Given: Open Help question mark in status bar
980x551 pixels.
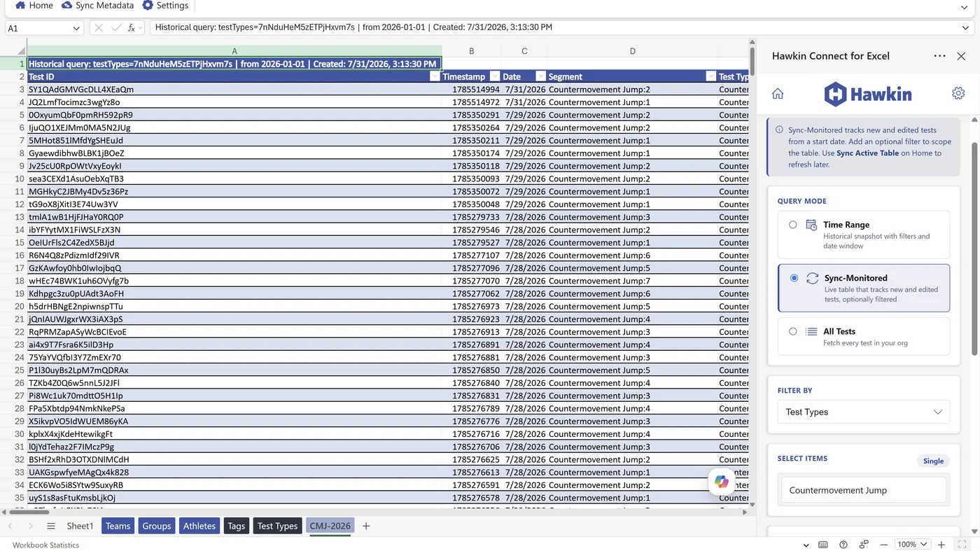Looking at the screenshot, I should [x=843, y=545].
